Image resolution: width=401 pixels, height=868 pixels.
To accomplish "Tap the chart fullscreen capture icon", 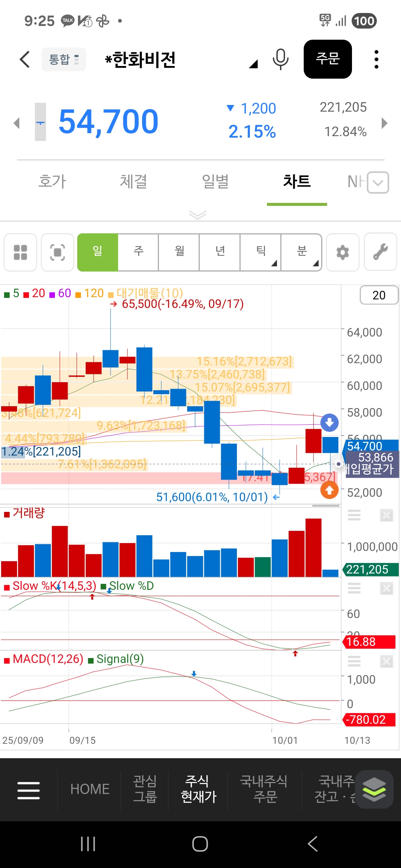I will pyautogui.click(x=58, y=252).
